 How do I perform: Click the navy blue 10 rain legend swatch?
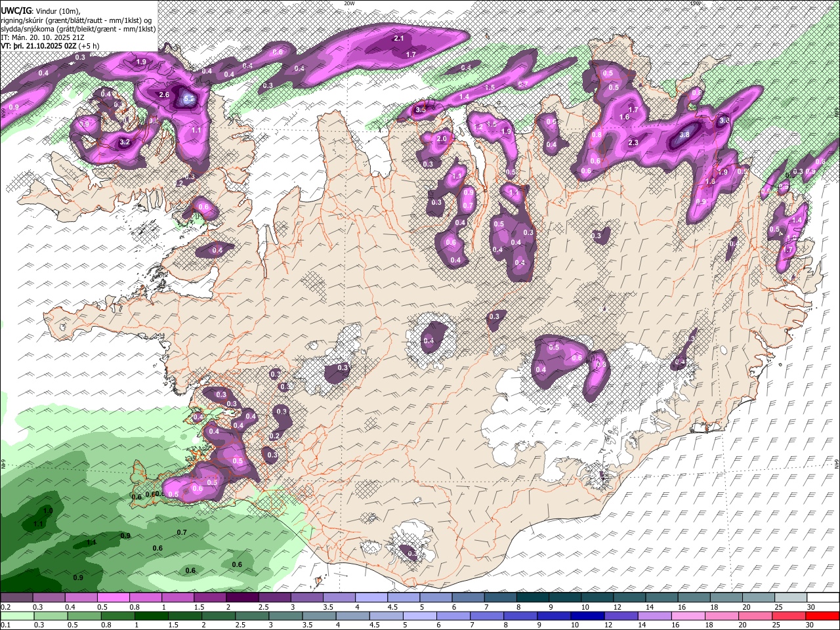pyautogui.click(x=587, y=616)
